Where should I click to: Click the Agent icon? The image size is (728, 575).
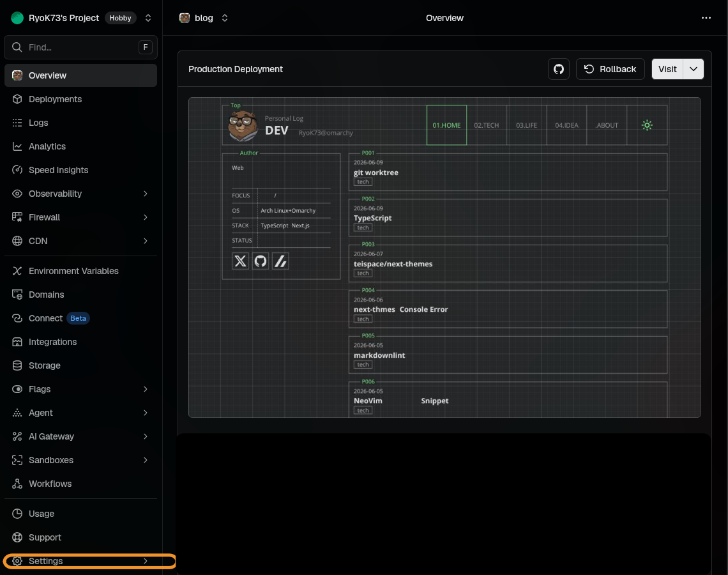click(17, 413)
